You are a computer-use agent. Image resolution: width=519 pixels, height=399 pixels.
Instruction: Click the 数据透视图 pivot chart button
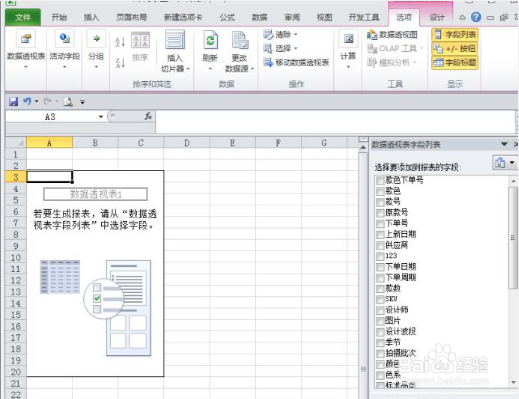point(392,35)
